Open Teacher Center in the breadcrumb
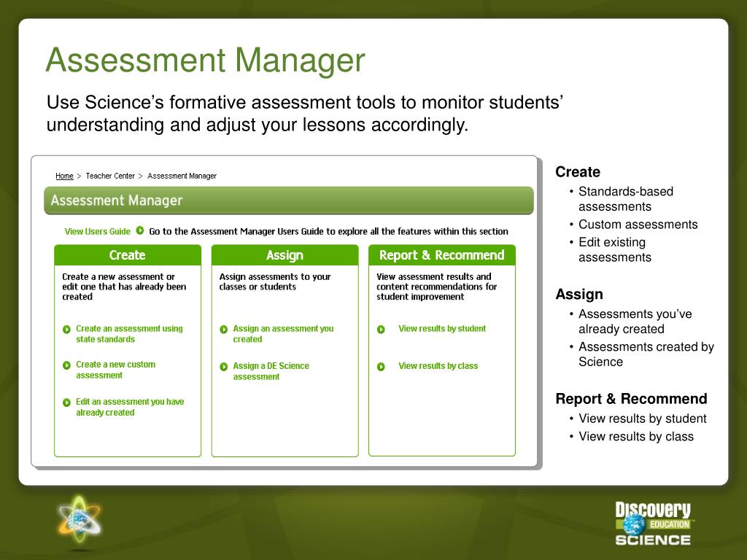 [110, 176]
